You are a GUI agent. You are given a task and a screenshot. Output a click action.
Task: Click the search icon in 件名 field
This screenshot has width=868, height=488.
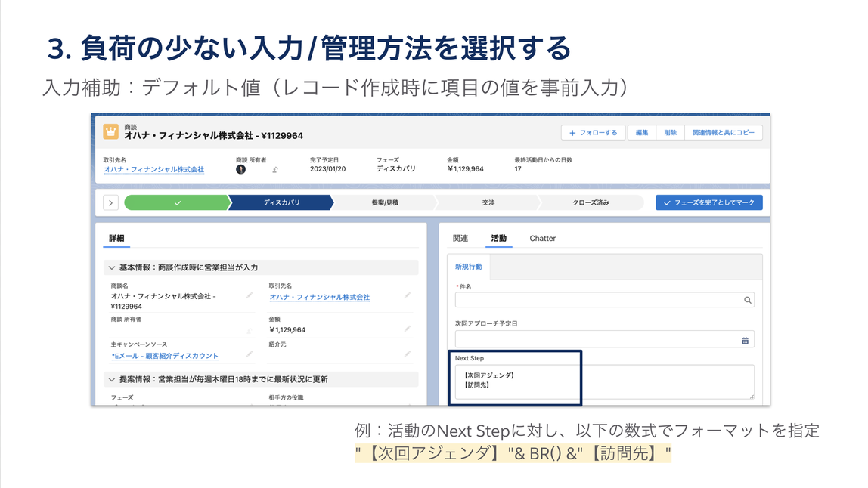coord(747,300)
